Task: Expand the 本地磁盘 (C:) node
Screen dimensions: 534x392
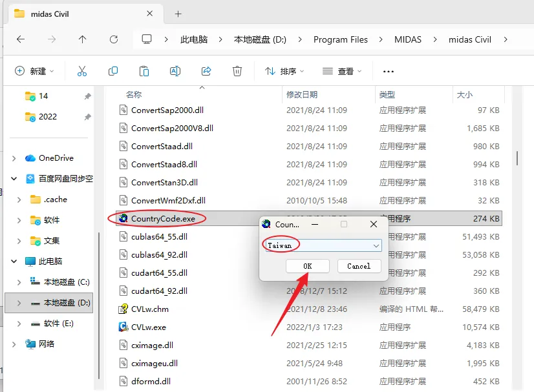Action: pyautogui.click(x=19, y=282)
